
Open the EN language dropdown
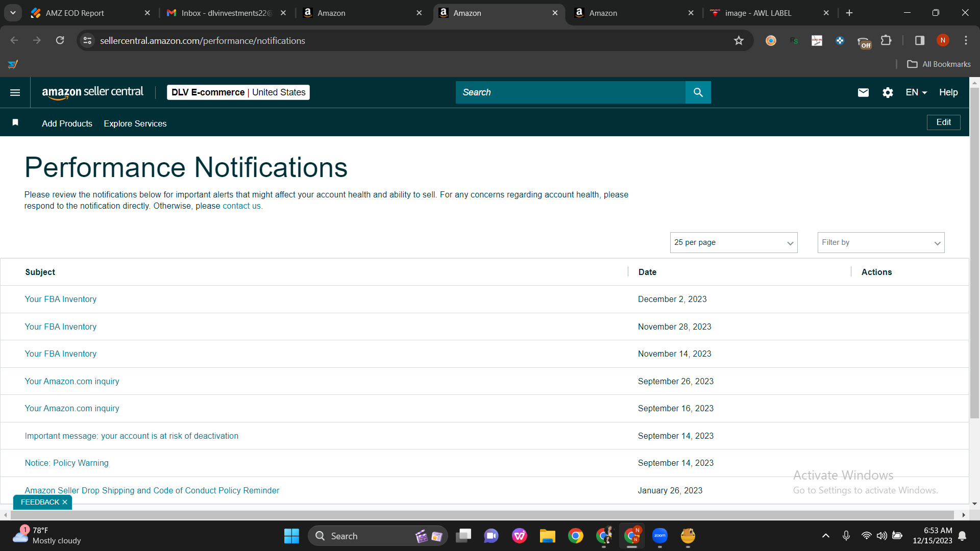(916, 92)
